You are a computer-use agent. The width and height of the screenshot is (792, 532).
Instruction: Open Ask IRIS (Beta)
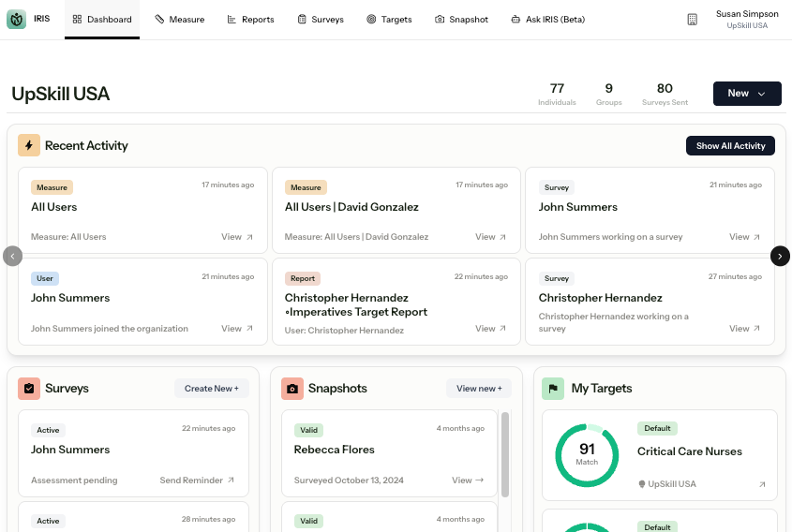(x=548, y=19)
